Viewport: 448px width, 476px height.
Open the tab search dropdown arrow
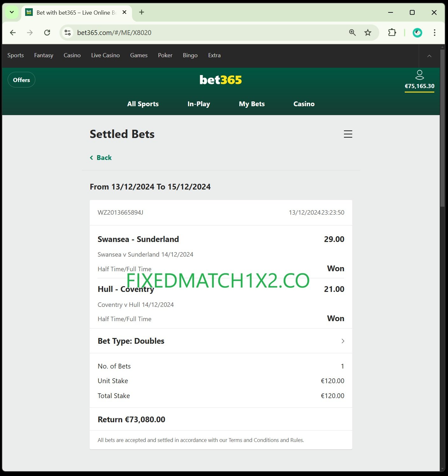[12, 12]
